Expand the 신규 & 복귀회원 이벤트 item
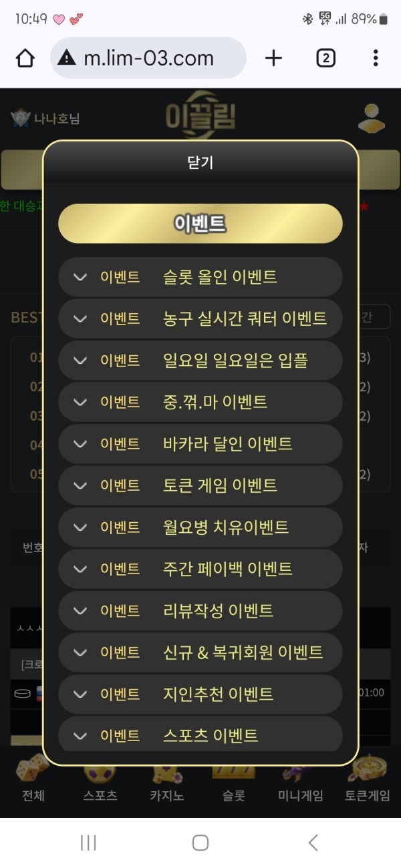Viewport: 401px width, 868px height. [x=200, y=652]
